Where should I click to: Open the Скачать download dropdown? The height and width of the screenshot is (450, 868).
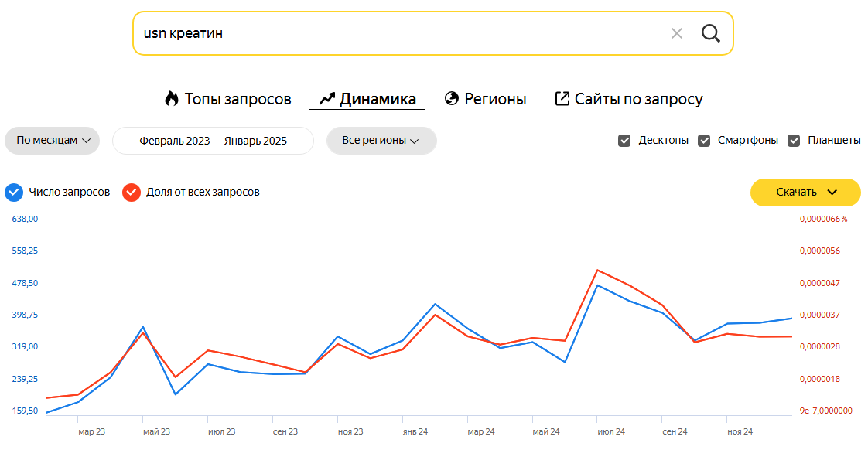tap(805, 193)
